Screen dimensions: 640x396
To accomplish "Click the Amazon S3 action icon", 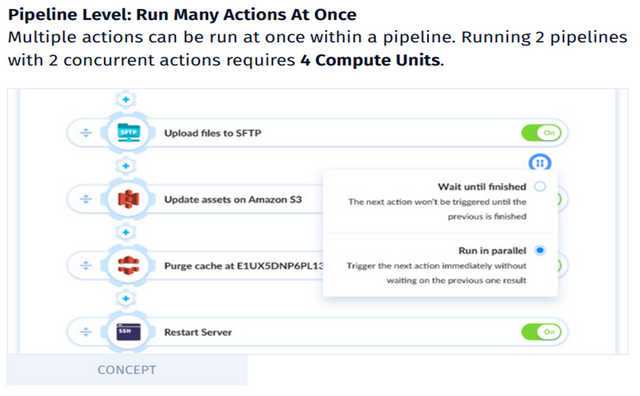I will pyautogui.click(x=129, y=199).
